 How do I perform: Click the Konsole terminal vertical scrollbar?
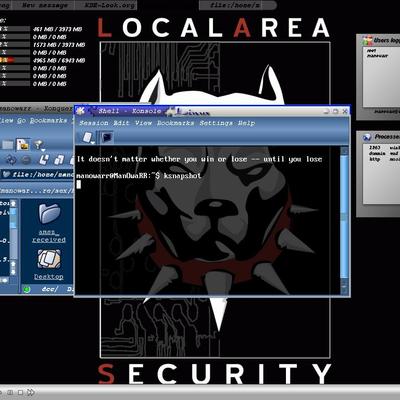(x=344, y=220)
